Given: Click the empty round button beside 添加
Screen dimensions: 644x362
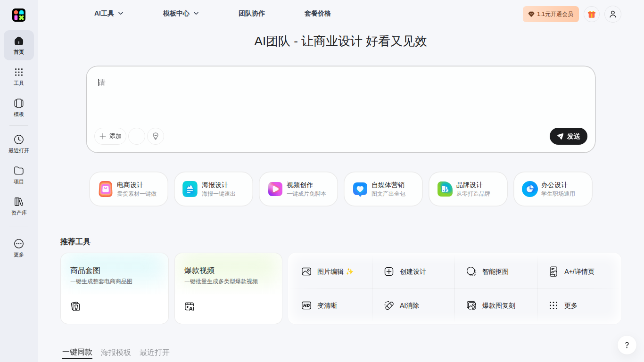Looking at the screenshot, I should tap(137, 136).
